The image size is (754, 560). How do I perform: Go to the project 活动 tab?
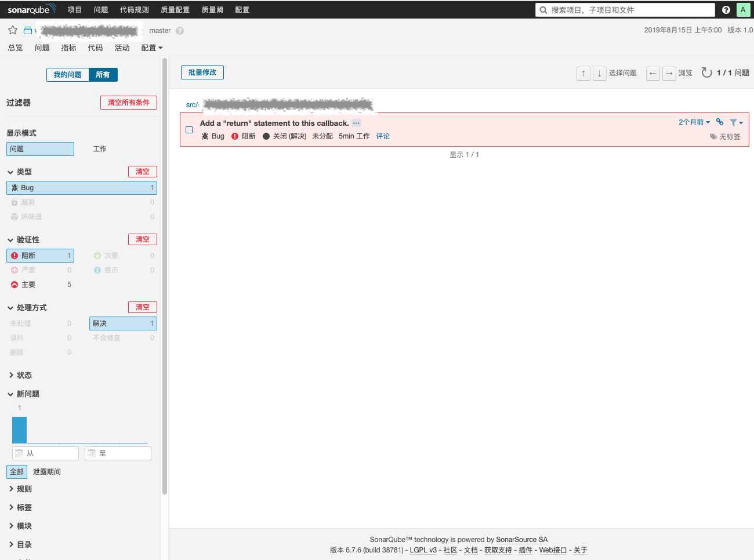[x=122, y=48]
